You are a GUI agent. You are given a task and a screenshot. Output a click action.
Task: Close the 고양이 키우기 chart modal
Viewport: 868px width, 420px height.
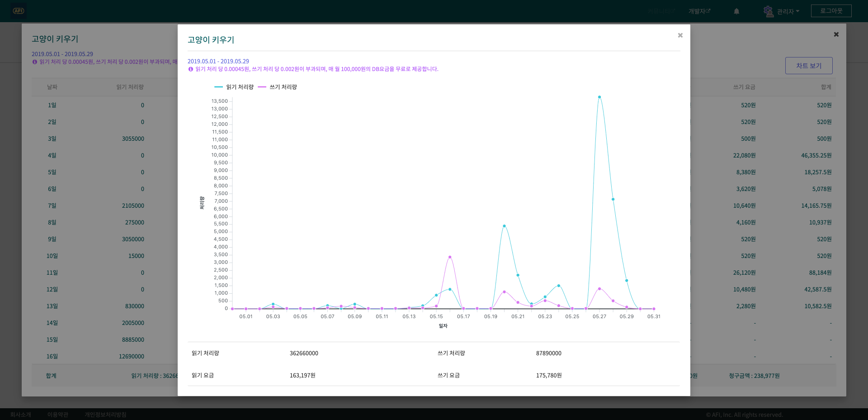coord(680,35)
